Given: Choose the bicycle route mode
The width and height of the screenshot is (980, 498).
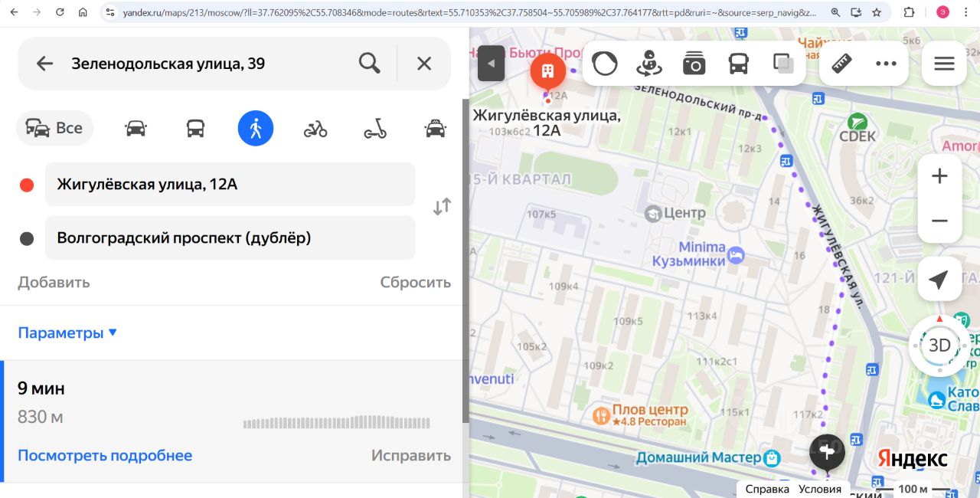Looking at the screenshot, I should [x=315, y=128].
